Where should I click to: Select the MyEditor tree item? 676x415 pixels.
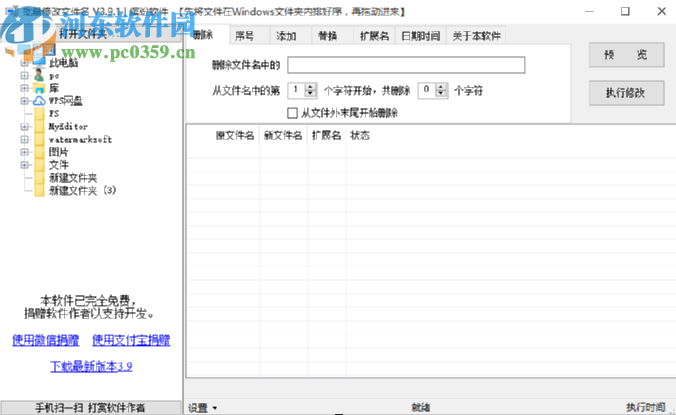tap(68, 127)
